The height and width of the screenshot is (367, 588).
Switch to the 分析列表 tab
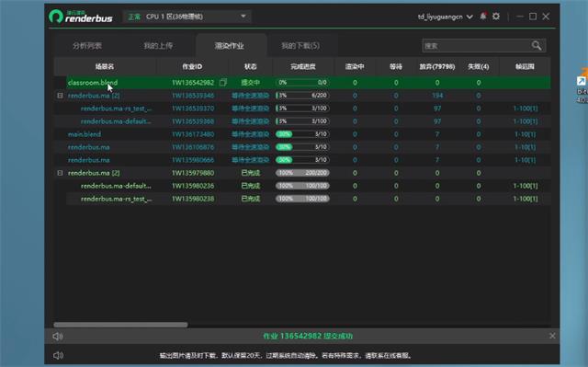click(87, 46)
